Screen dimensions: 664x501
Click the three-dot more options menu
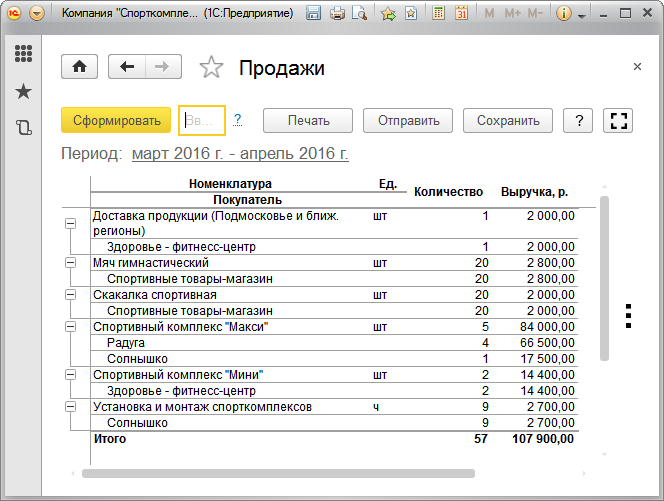click(x=628, y=315)
